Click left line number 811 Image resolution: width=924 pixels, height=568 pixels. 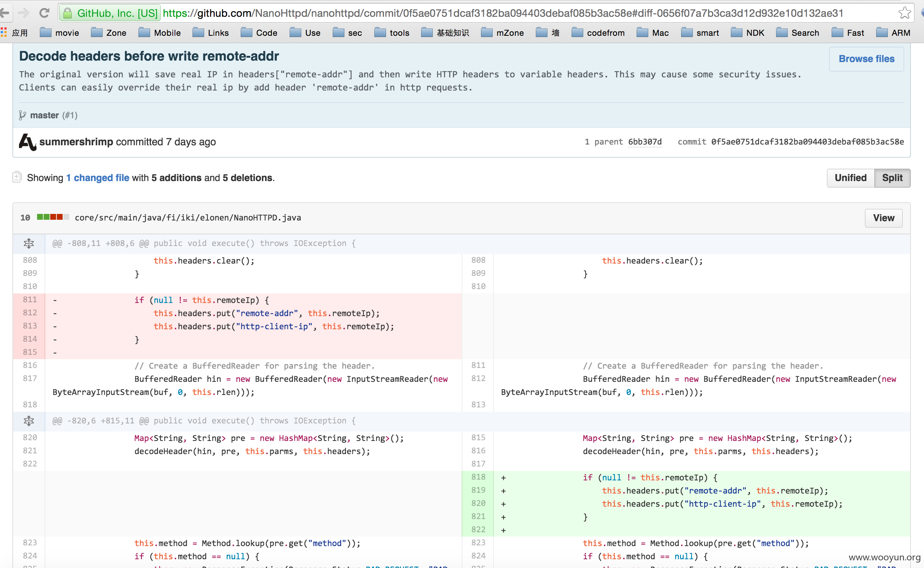30,300
